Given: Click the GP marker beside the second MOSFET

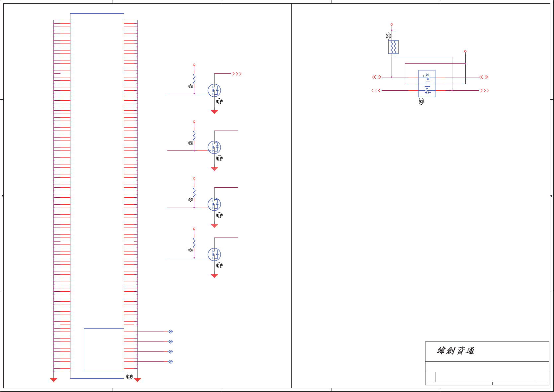Looking at the screenshot, I should coord(220,158).
